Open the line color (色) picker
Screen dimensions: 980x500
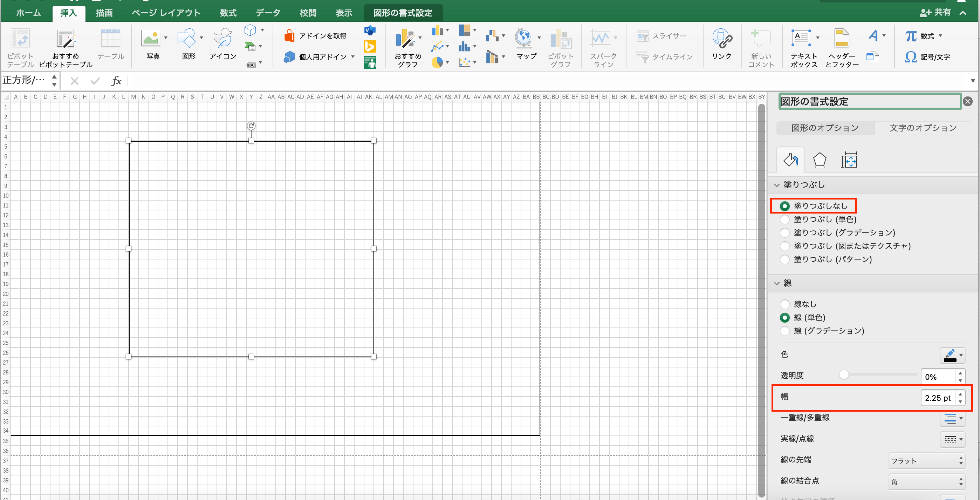(x=953, y=355)
